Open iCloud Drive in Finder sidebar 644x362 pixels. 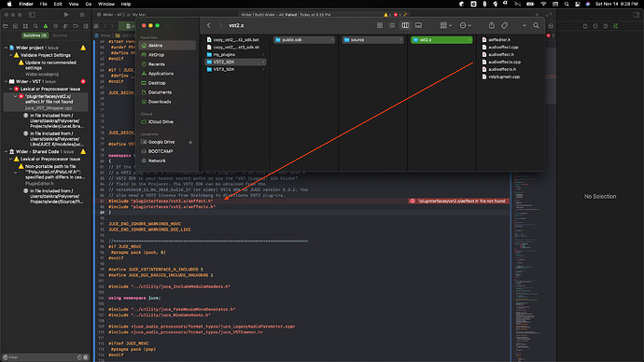coord(167,122)
